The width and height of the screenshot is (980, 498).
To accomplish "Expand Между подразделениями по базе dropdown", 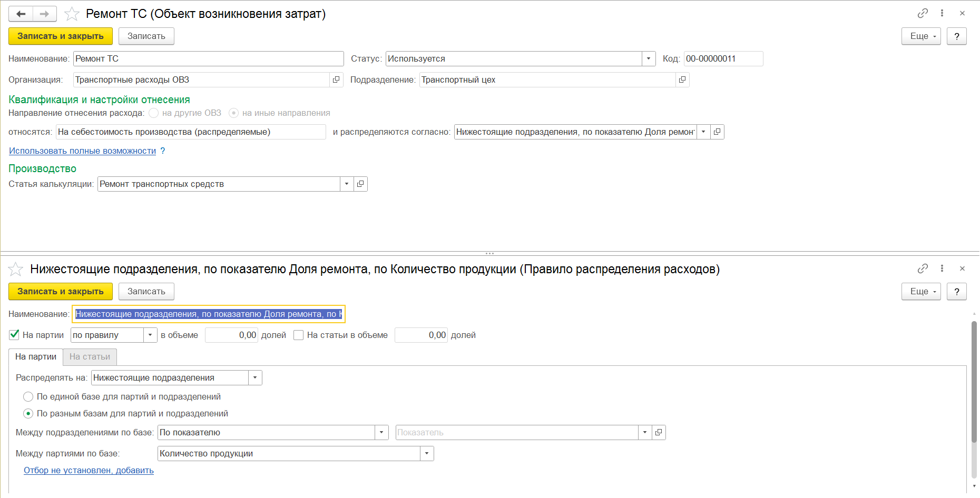I will pyautogui.click(x=381, y=432).
